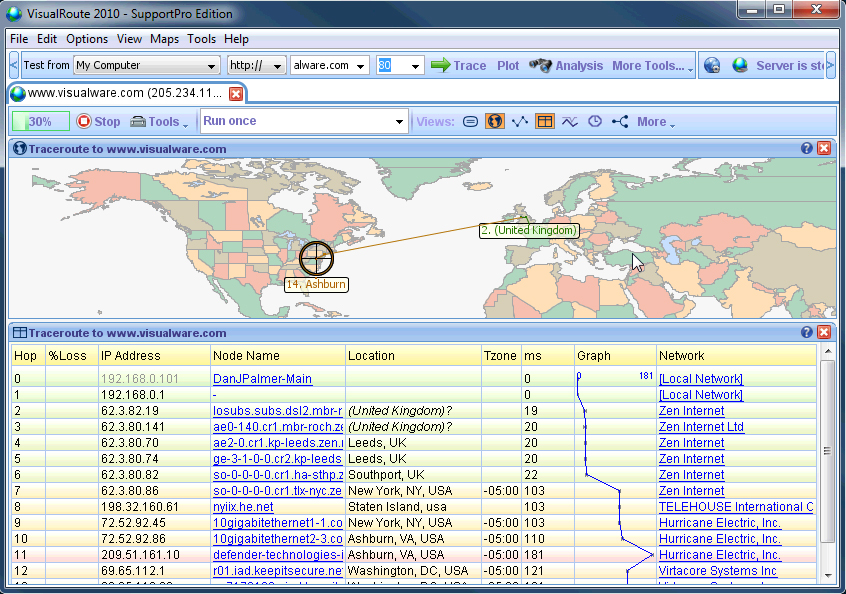Expand the http:// protocol dropdown
Screen dimensions: 846x594
tap(277, 66)
